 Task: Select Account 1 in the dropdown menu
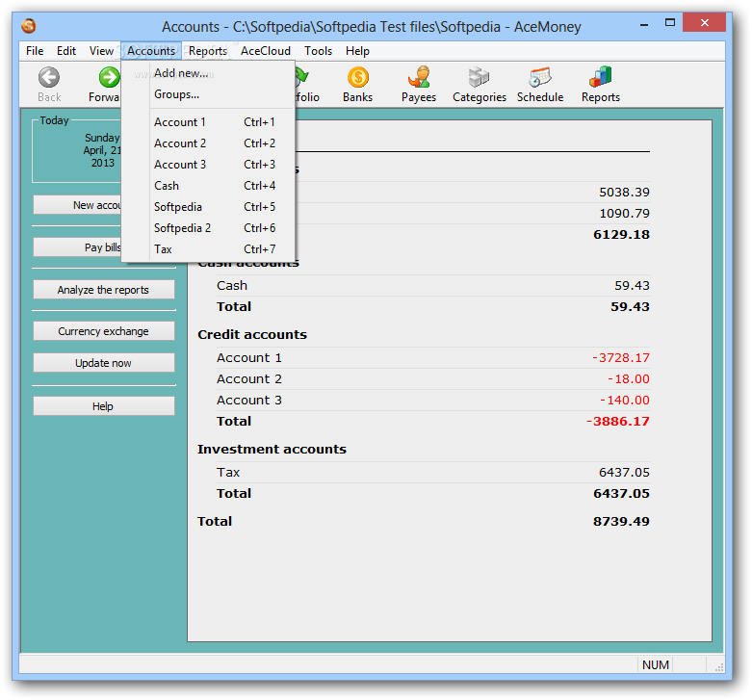208,122
